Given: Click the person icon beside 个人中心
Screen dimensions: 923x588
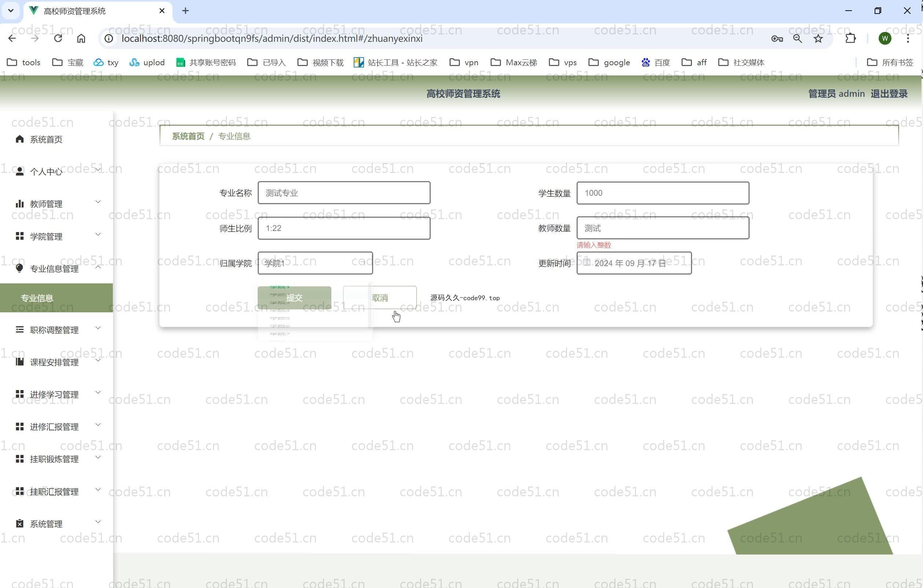Looking at the screenshot, I should click(19, 171).
